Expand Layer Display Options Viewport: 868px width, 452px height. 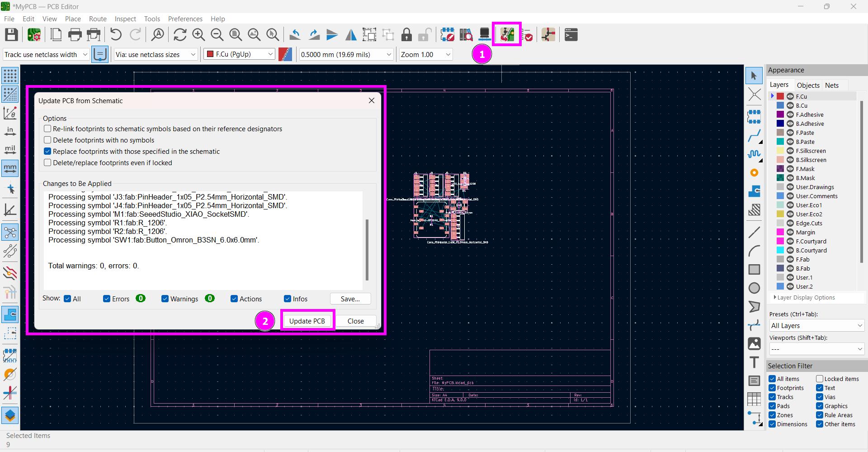(805, 298)
